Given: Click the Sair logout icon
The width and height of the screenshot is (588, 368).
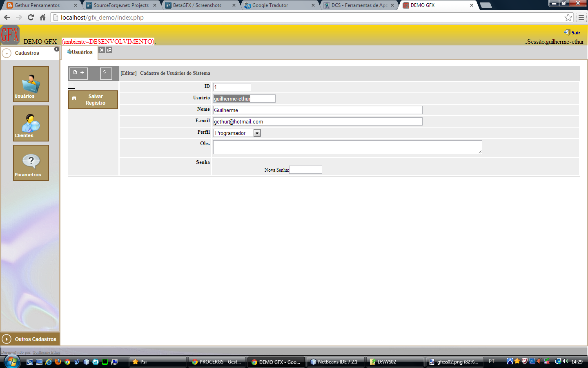Looking at the screenshot, I should tap(567, 32).
